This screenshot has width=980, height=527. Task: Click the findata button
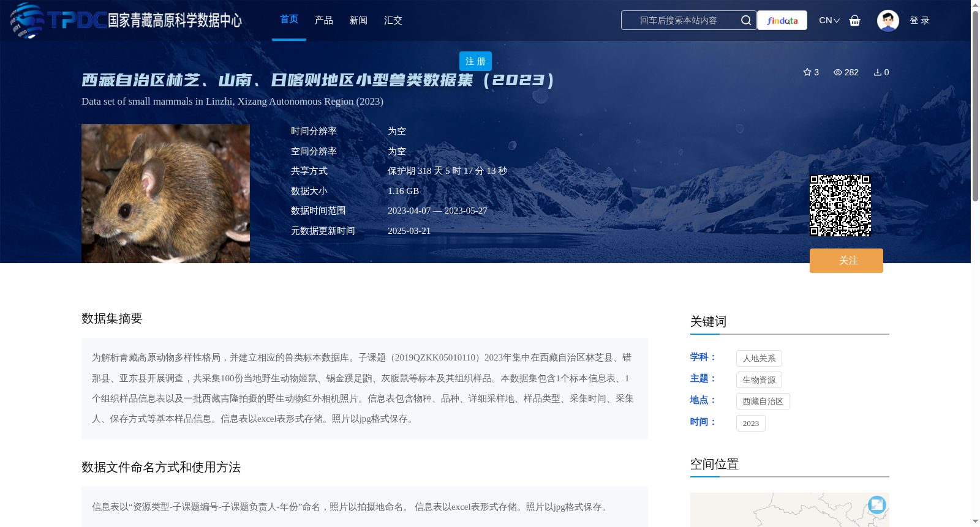coord(782,20)
